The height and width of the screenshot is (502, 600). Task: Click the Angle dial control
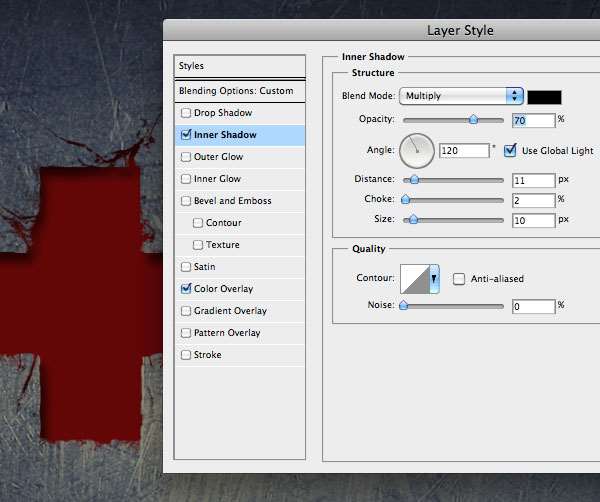pos(416,151)
